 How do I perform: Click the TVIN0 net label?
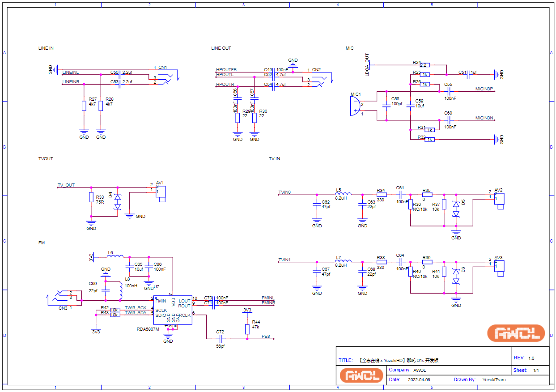[x=284, y=192]
